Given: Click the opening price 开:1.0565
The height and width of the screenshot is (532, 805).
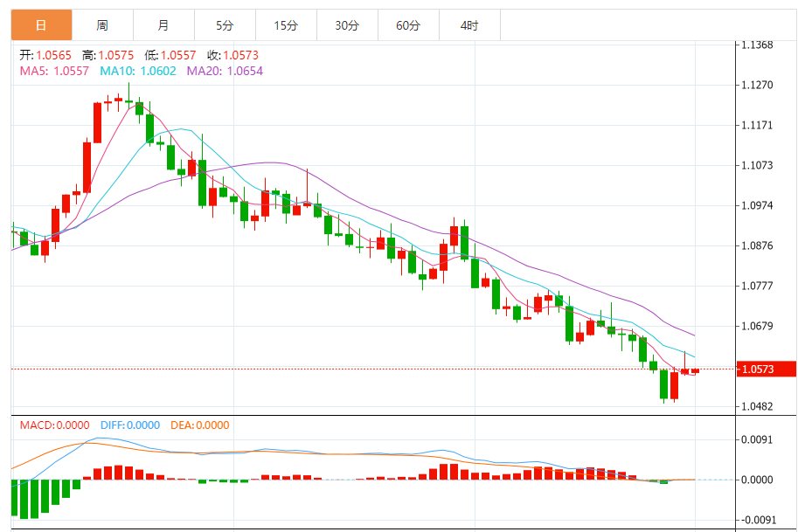Looking at the screenshot, I should click(x=45, y=55).
